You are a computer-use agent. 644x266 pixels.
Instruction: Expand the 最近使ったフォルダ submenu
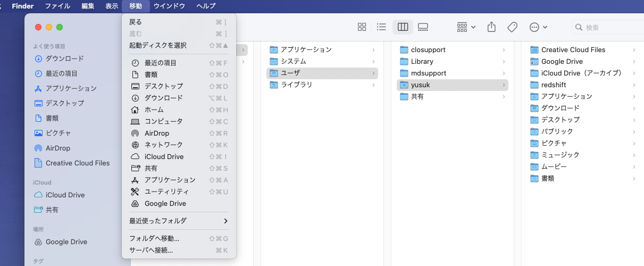(179, 221)
